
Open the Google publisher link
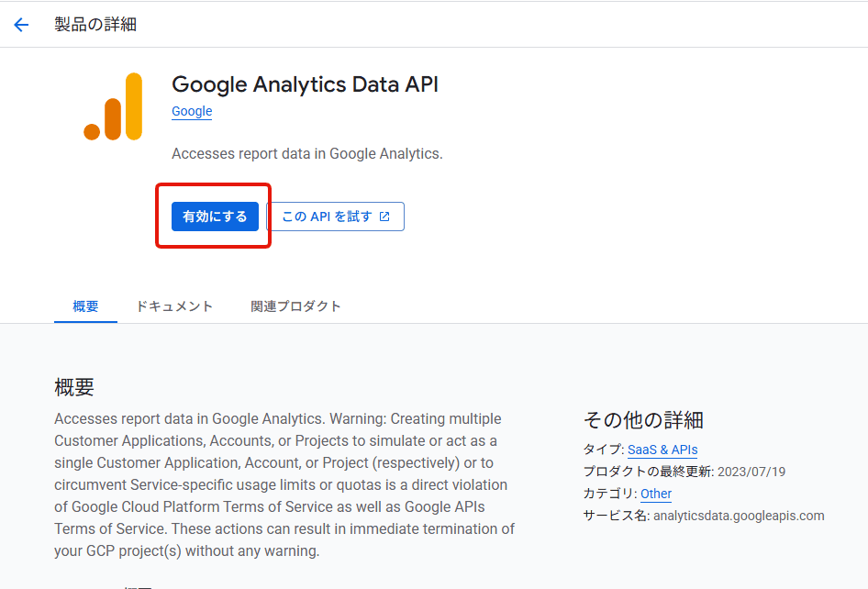(192, 111)
